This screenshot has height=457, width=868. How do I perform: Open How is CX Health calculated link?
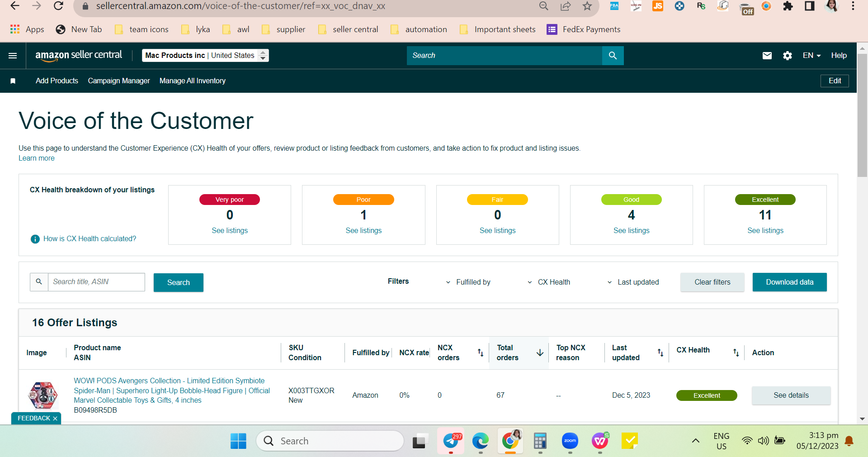point(90,239)
